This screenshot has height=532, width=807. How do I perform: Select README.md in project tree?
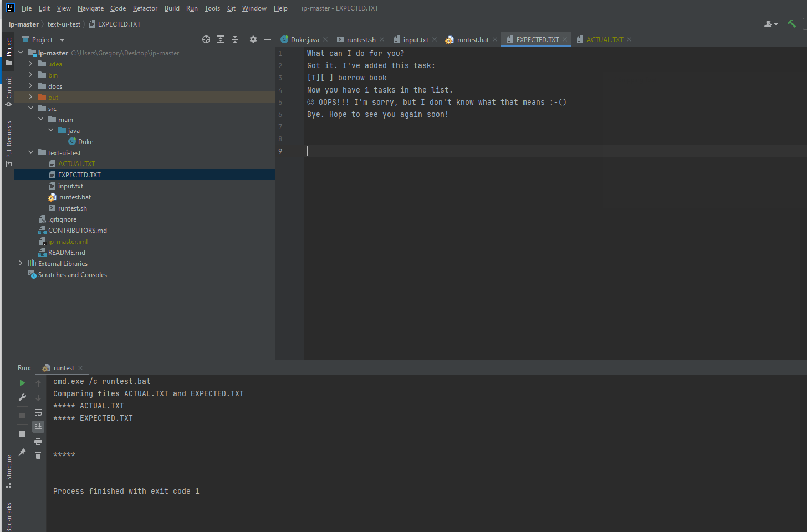(67, 252)
